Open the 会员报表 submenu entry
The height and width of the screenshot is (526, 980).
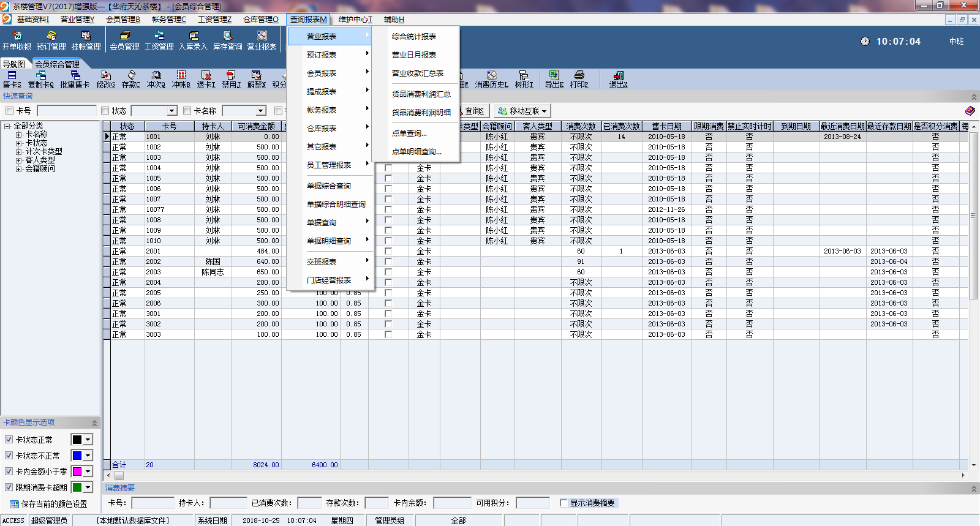322,73
